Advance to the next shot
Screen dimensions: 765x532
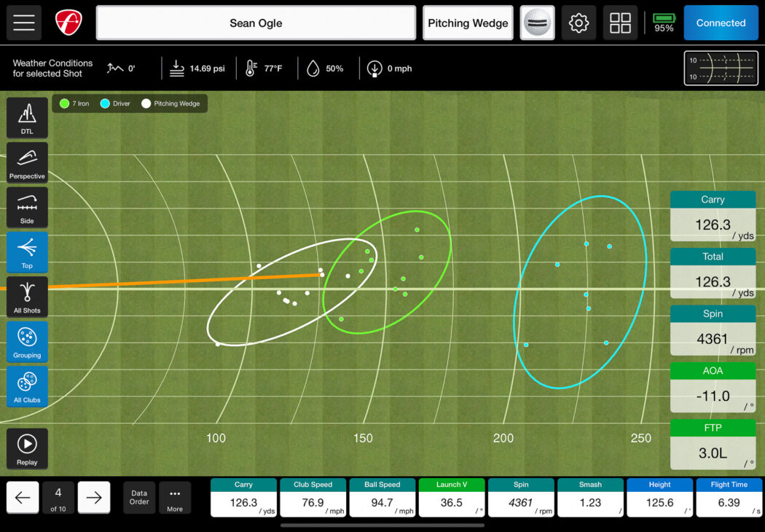point(93,498)
